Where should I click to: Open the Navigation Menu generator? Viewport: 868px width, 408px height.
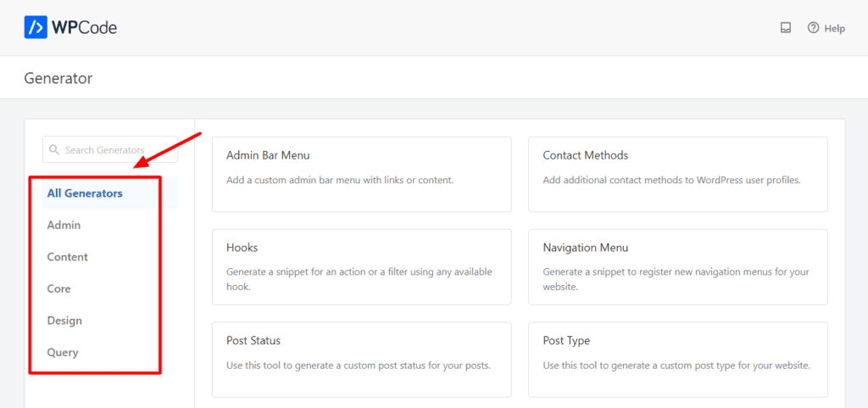coord(677,266)
